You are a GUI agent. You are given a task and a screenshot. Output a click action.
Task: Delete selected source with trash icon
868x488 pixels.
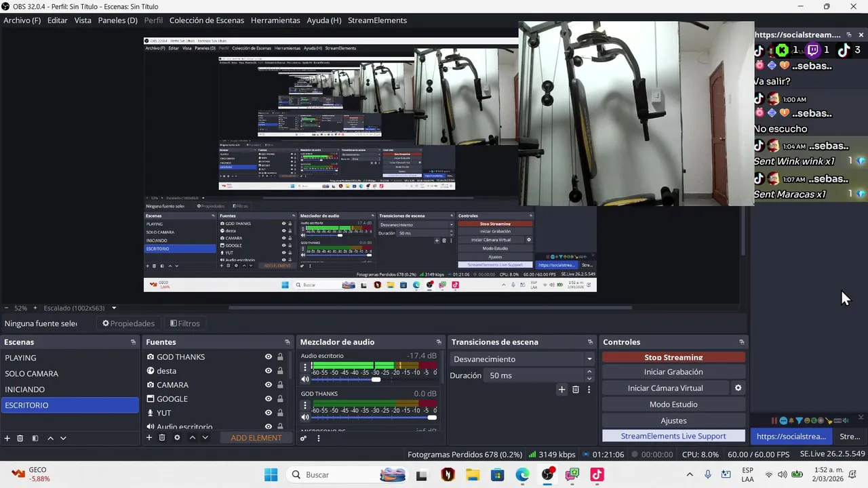coord(162,438)
